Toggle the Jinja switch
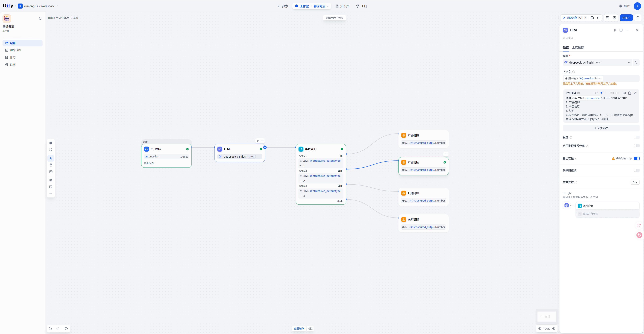The width and height of the screenshot is (644, 334). point(617,93)
